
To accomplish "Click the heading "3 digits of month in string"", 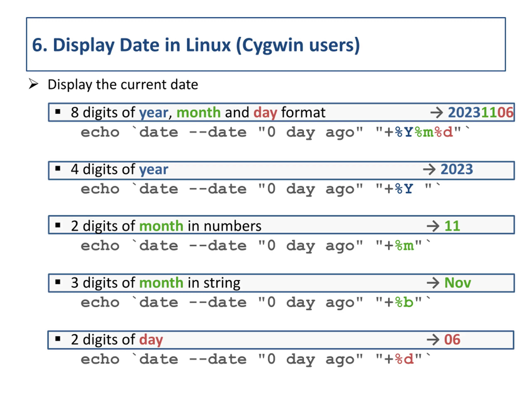I will point(155,283).
